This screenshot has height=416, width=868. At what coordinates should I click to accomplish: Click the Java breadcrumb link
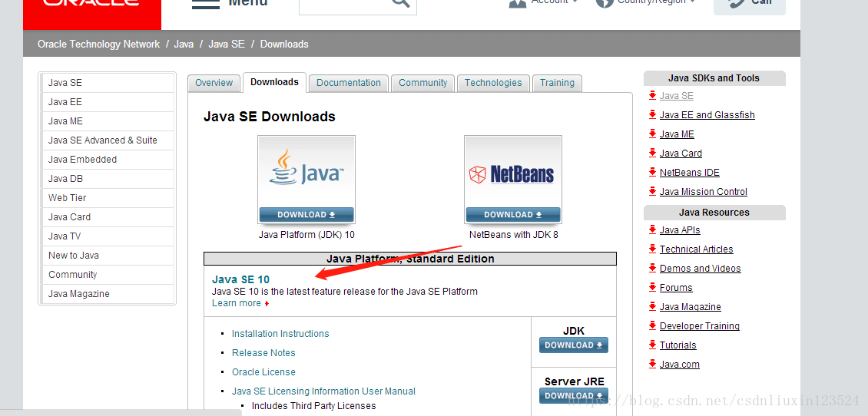tap(184, 45)
